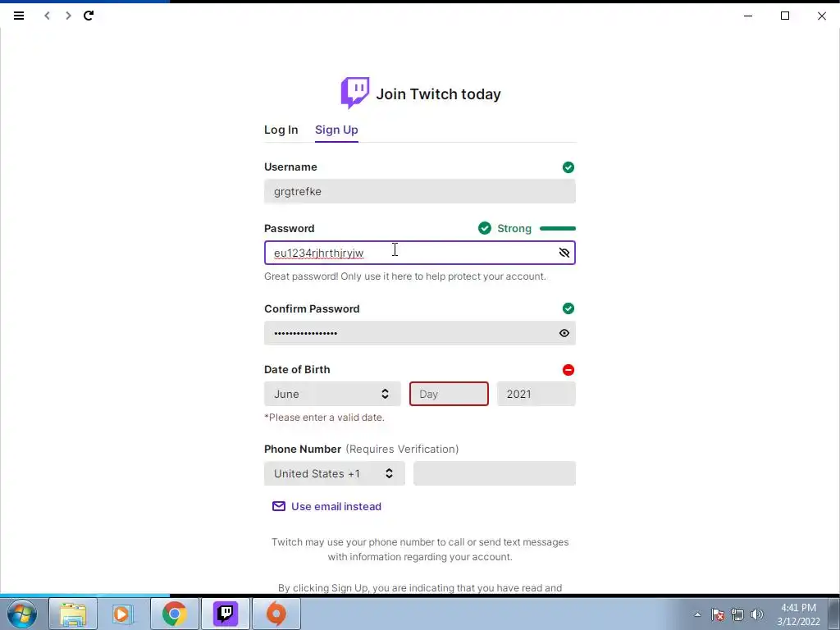Open Google Chrome from the taskbar
This screenshot has height=630, width=840.
[174, 614]
